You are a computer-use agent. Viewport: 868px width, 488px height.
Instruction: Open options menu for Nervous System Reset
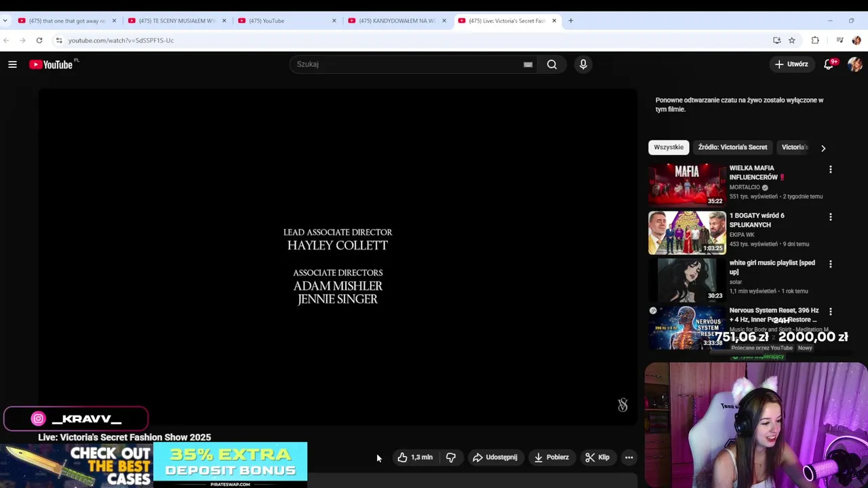click(x=830, y=311)
